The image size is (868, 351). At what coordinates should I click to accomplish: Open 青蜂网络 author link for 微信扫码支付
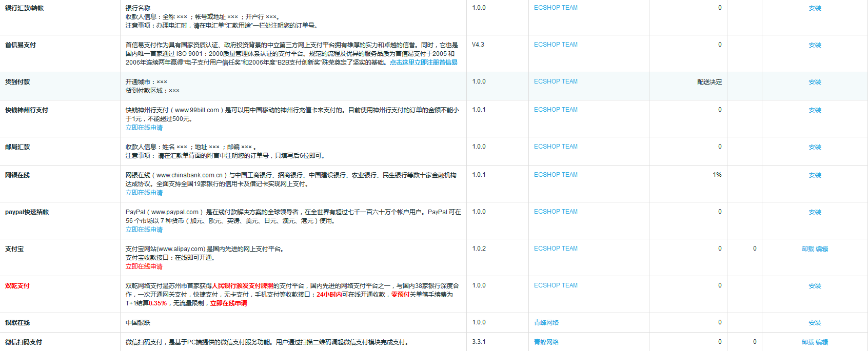coord(546,342)
